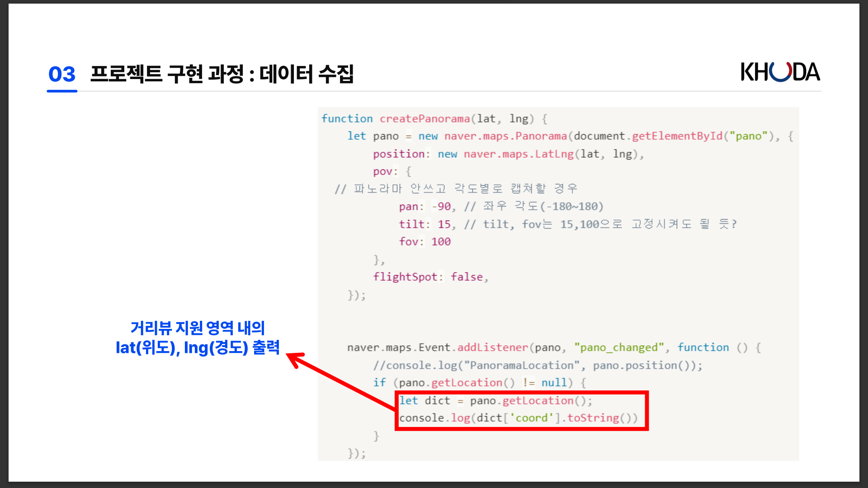Click the lat(위도), lng(경도) 출력 text
Viewport: 868px width, 488px height.
click(198, 347)
